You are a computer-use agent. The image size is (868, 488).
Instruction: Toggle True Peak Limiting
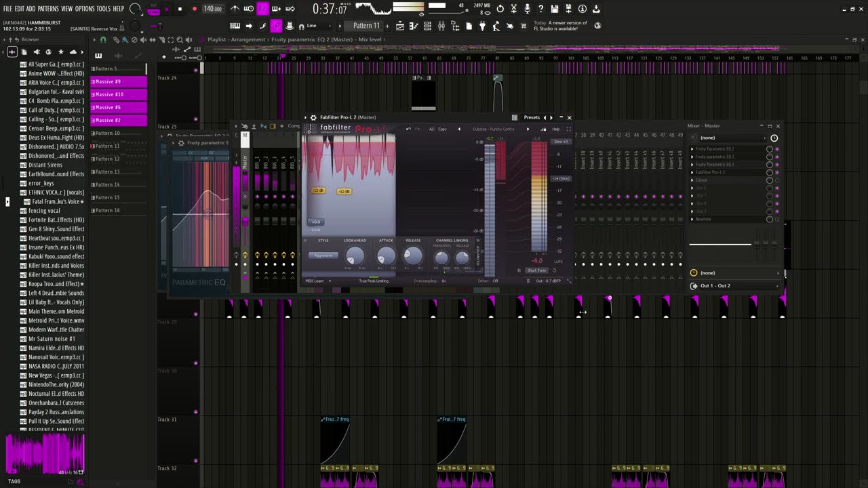[x=374, y=281]
